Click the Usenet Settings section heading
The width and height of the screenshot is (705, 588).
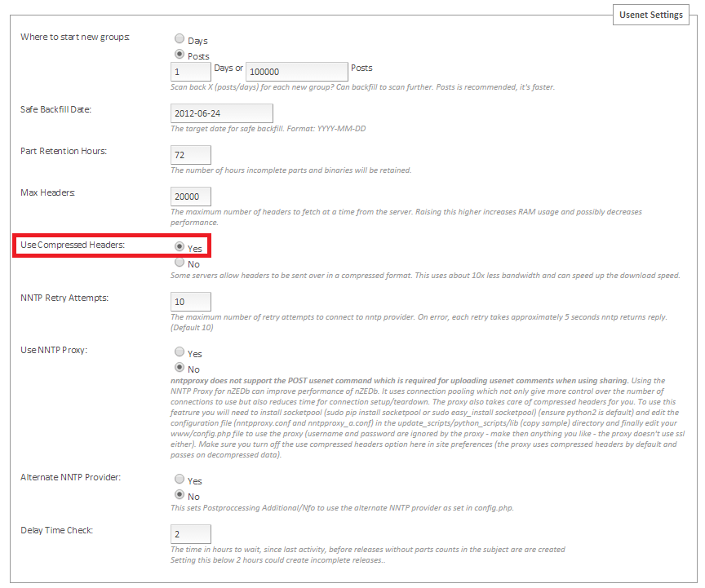point(650,15)
